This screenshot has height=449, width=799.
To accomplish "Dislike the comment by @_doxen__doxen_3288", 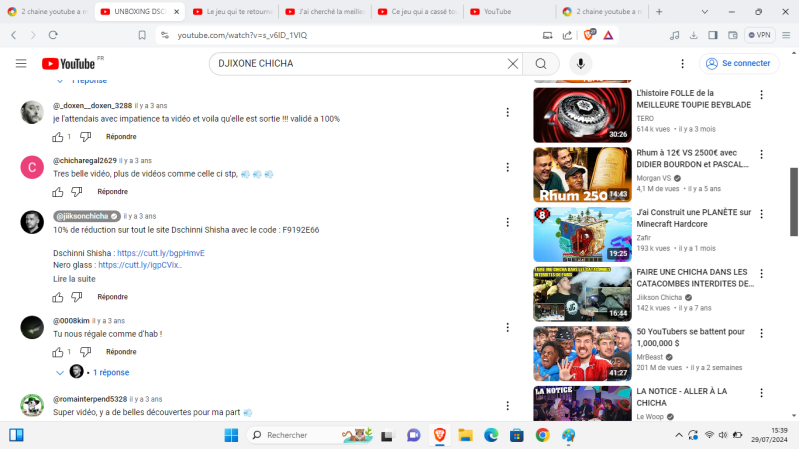I will [86, 137].
